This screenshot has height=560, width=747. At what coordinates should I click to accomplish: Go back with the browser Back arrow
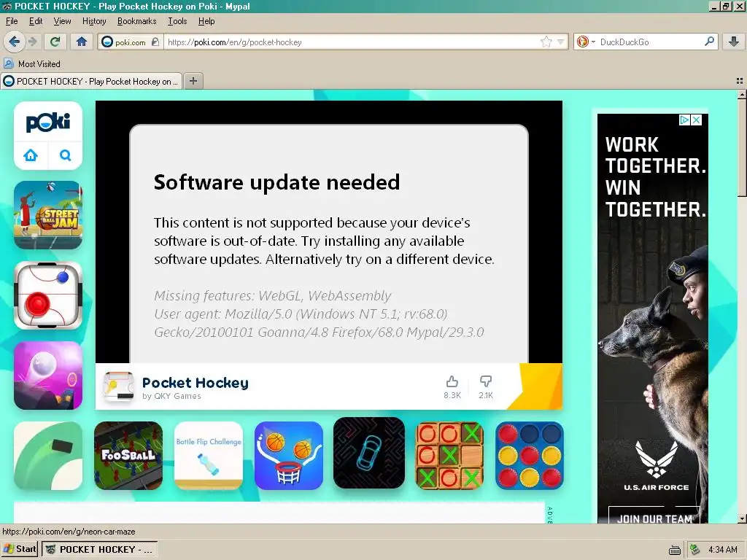(x=15, y=42)
